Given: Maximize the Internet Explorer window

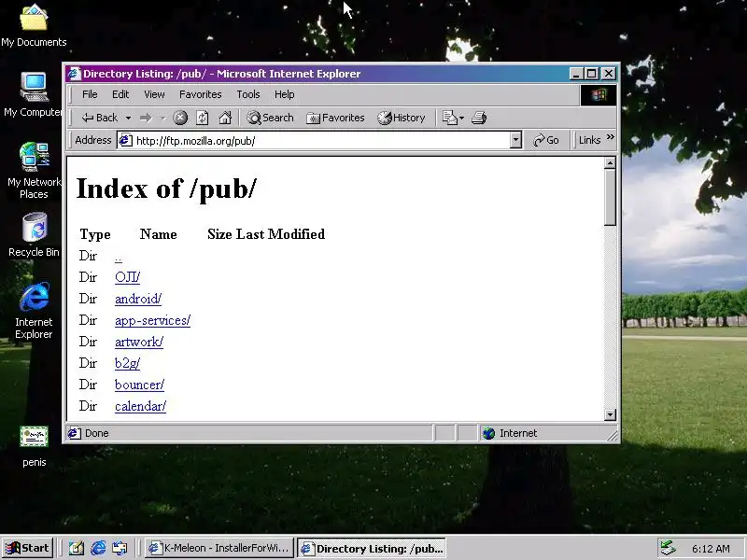Looking at the screenshot, I should click(592, 74).
